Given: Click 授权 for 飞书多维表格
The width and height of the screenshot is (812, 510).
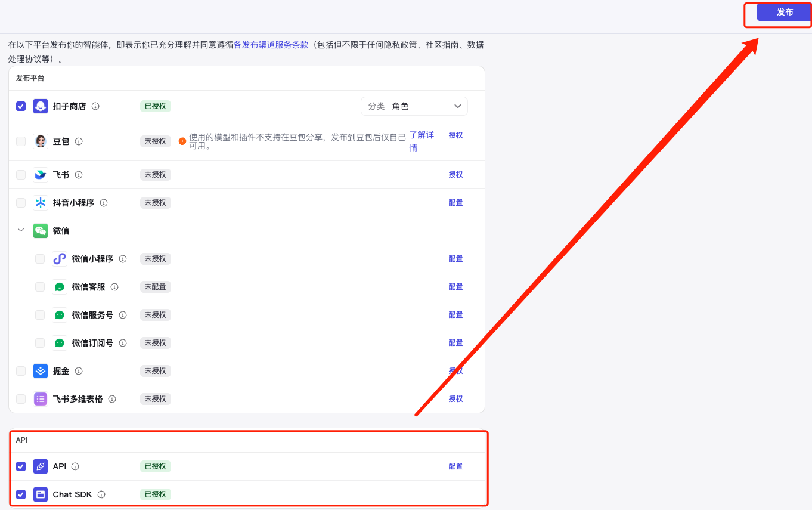Looking at the screenshot, I should coord(455,399).
